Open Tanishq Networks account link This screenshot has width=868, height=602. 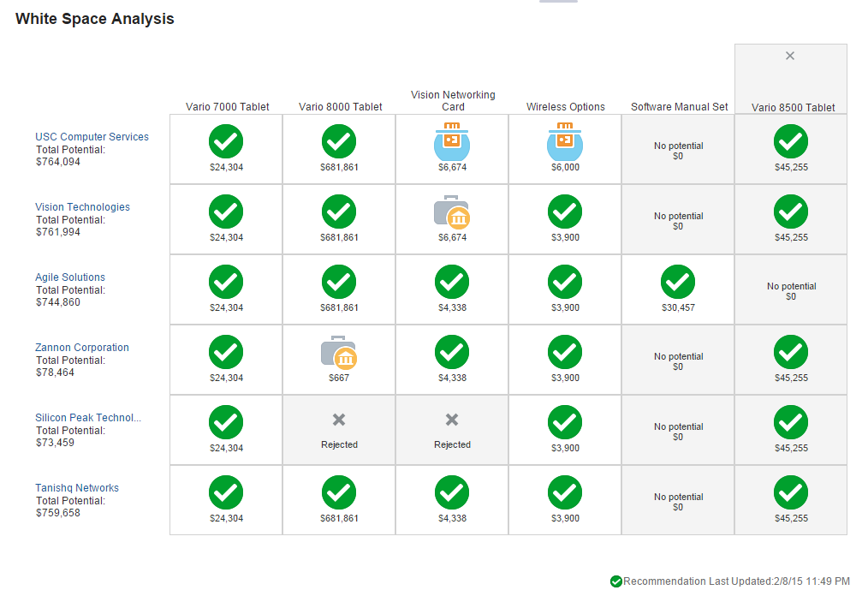(77, 488)
